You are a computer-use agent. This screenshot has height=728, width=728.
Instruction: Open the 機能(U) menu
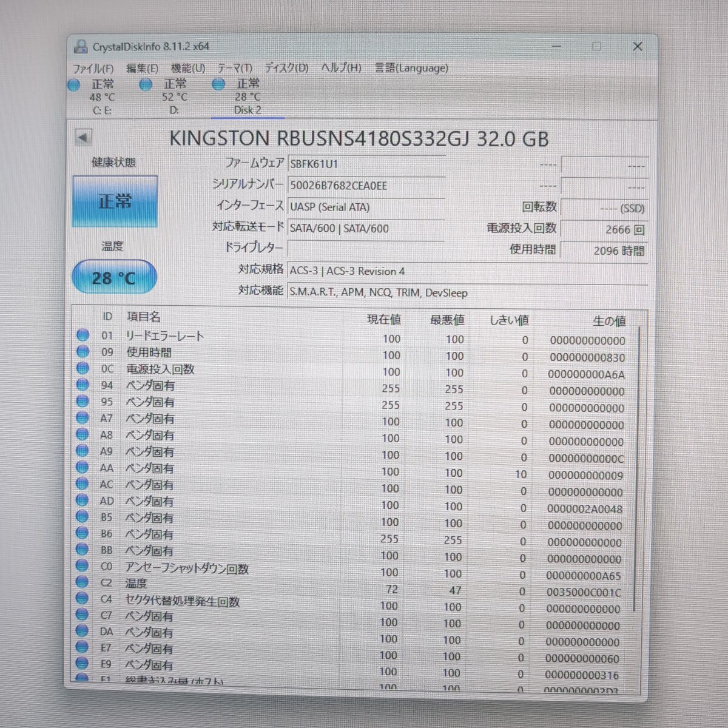[x=187, y=69]
